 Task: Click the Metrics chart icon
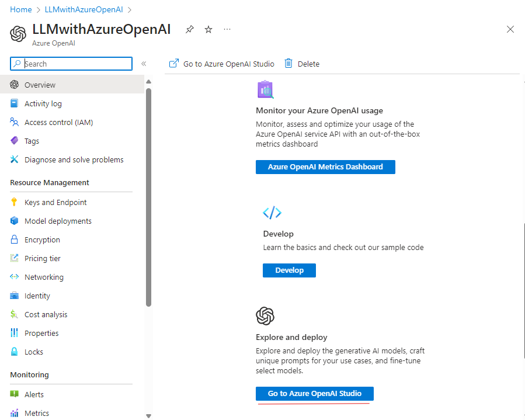click(15, 413)
